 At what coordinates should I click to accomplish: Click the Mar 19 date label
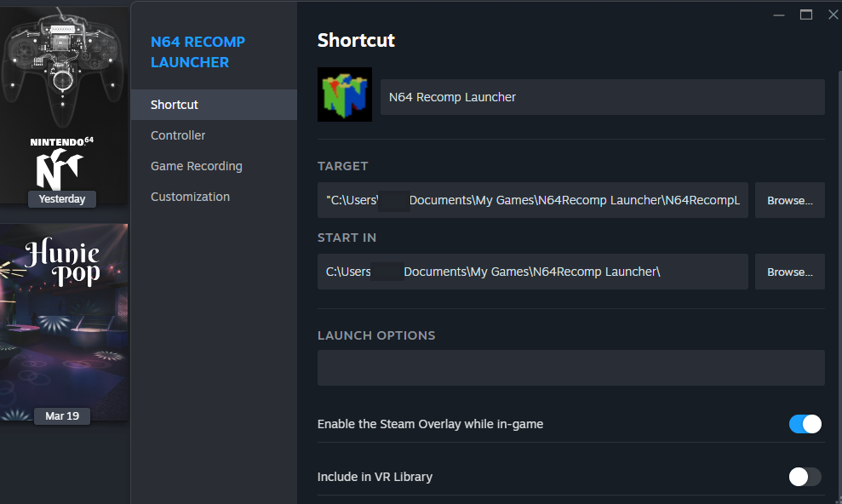click(62, 416)
